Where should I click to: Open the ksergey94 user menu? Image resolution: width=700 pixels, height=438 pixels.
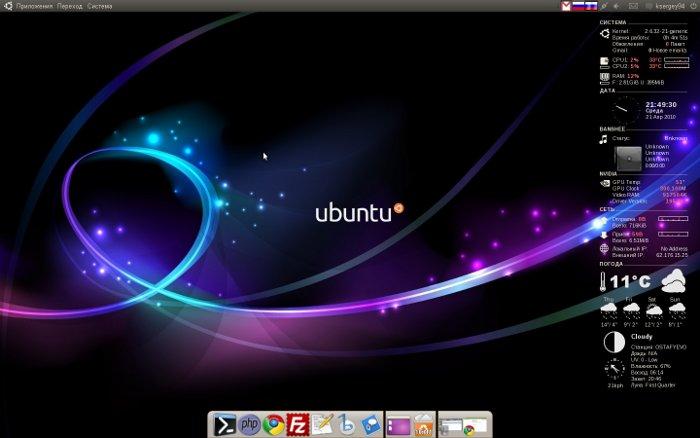[670, 6]
